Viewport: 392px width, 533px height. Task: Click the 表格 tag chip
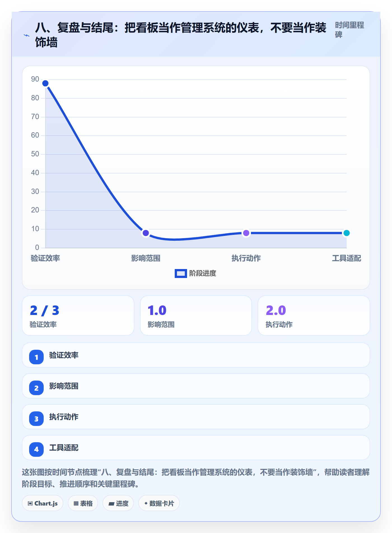pyautogui.click(x=83, y=503)
